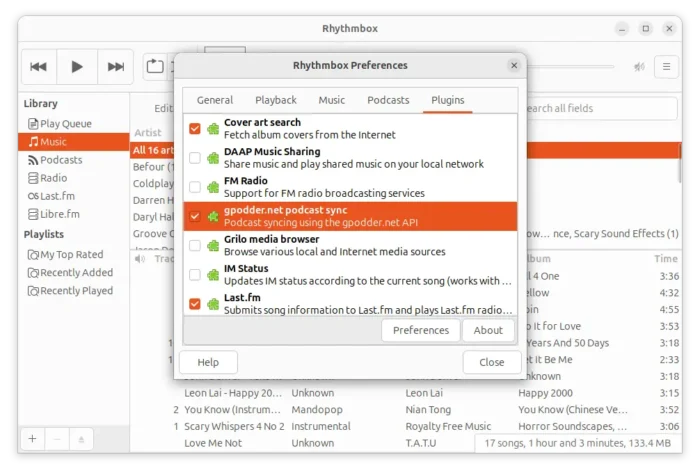700x473 pixels.
Task: Switch to the Music tab
Action: 331,100
